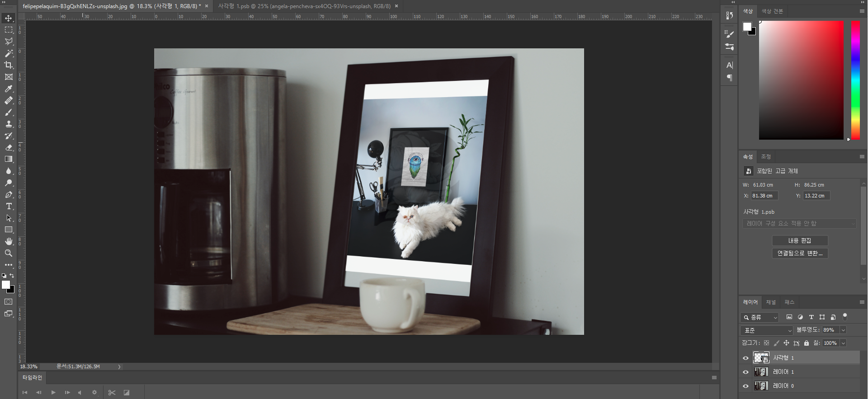868x399 pixels.
Task: Play the timeline animation
Action: (x=53, y=393)
